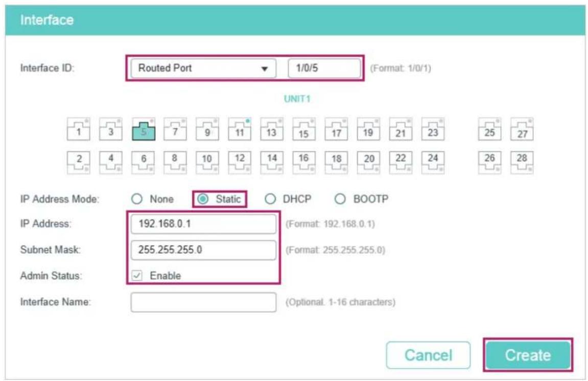Choose DHCP for IP Address Mode
588x381 pixels.
click(x=270, y=199)
